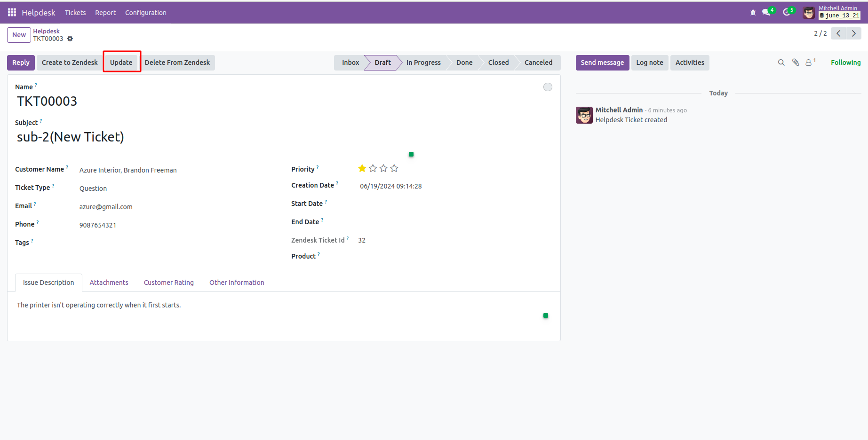The image size is (868, 440).
Task: Click the End Date field
Action: pos(455,222)
